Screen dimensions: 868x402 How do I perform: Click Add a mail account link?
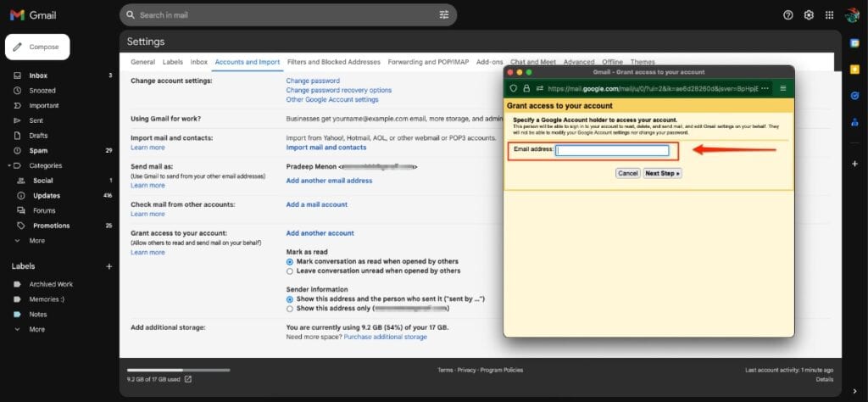pos(317,204)
